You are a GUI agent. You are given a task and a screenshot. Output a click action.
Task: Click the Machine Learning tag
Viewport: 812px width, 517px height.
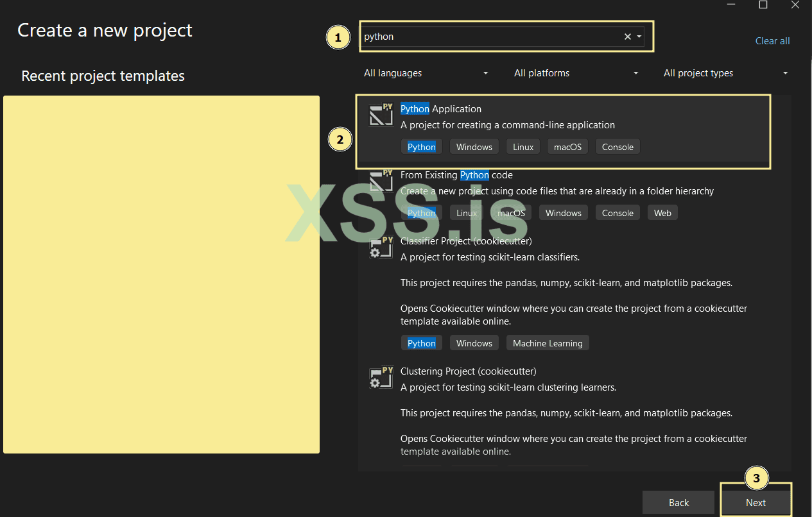548,343
